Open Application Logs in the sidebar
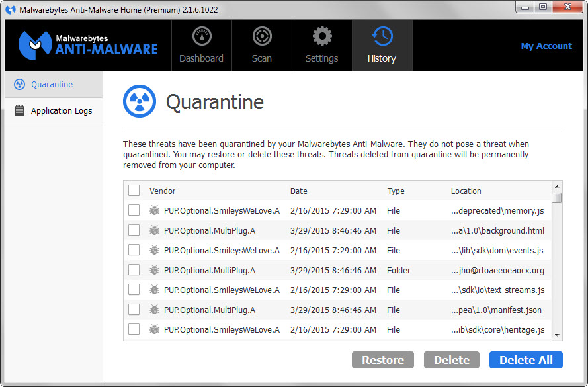 54,111
